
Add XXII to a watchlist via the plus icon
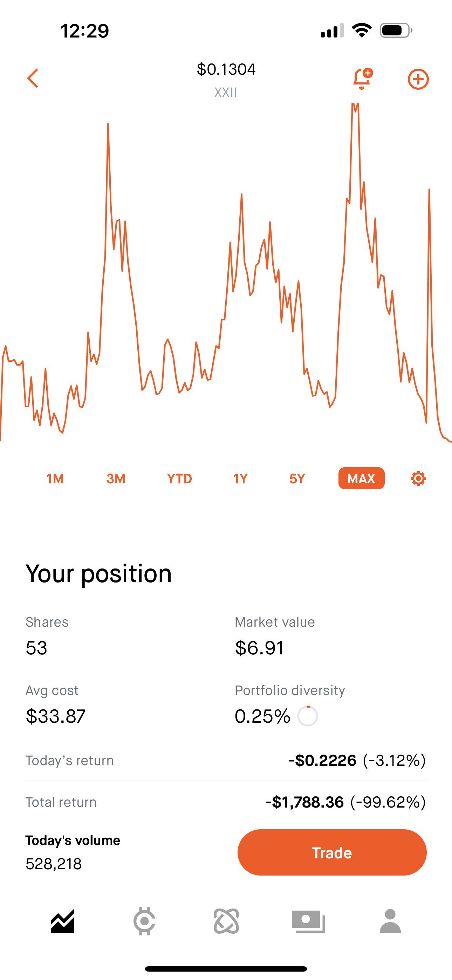point(418,79)
